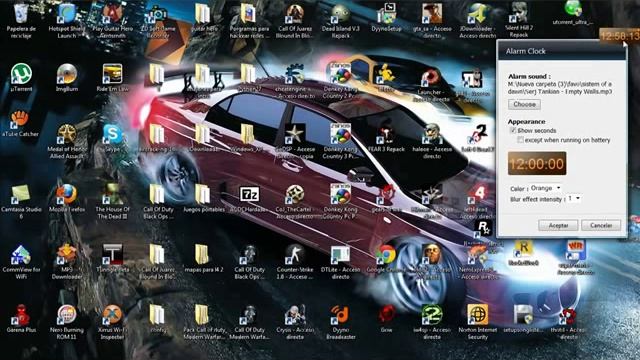640x360 pixels.
Task: Open the Silent Hill 2 Repack icon
Action: click(x=518, y=13)
